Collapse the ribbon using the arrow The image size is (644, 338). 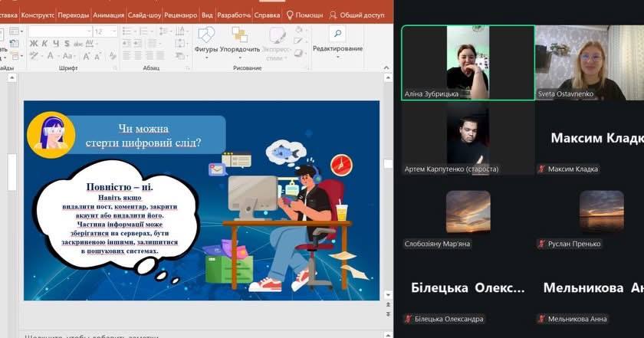click(x=386, y=67)
